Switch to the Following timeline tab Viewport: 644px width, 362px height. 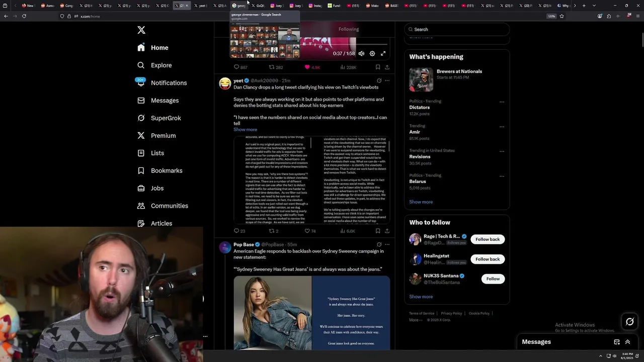coord(349,29)
